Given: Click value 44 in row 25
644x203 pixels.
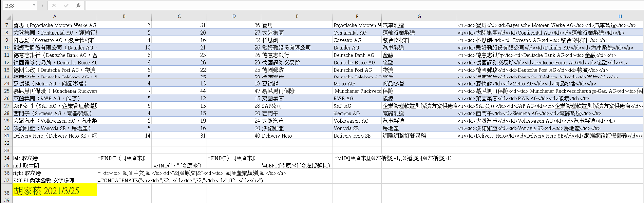Looking at the screenshot, I should (179, 91).
